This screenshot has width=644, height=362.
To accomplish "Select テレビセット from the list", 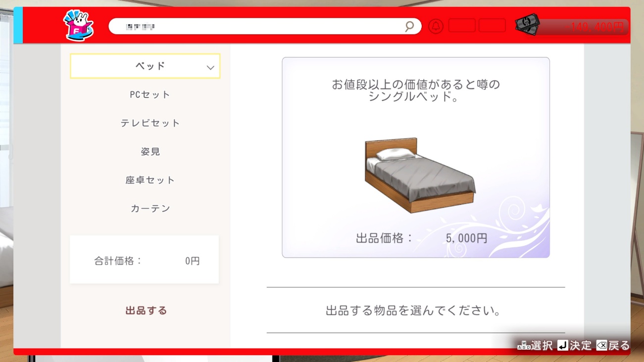I will (x=150, y=123).
